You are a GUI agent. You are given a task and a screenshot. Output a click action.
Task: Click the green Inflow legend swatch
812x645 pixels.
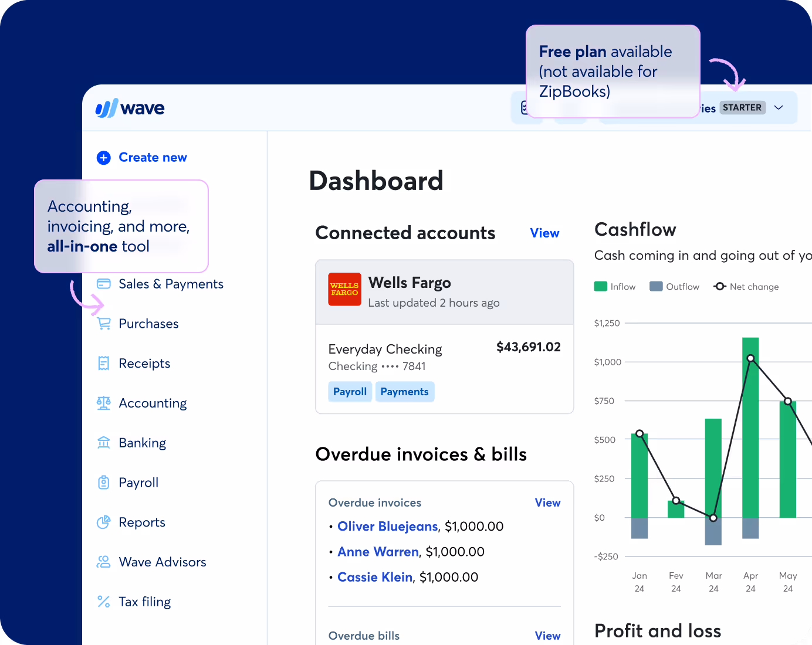pyautogui.click(x=600, y=286)
